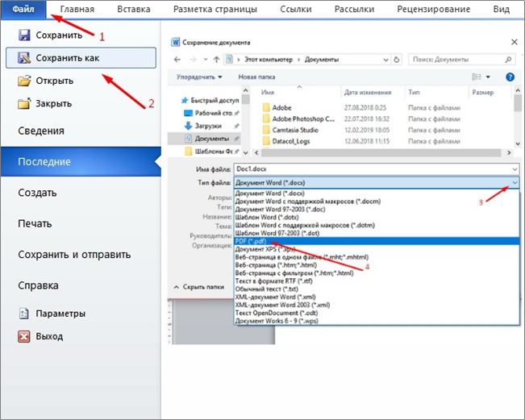Screen dimensions: 525x420
Task: Click the Открыть folder icon
Action: coord(24,81)
